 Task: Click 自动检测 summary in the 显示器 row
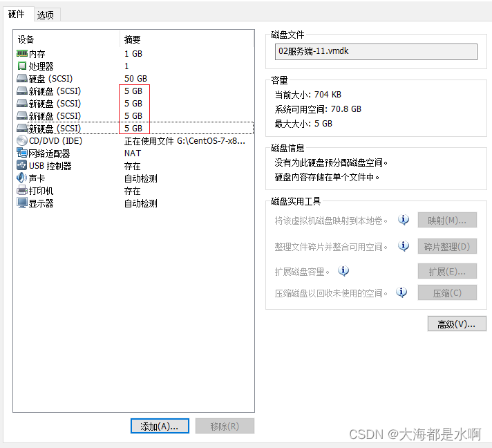[140, 203]
